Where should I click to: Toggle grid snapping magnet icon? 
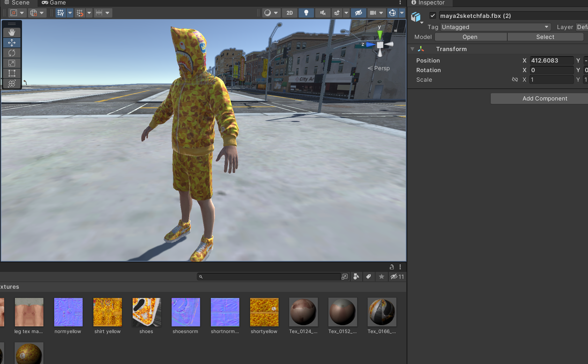coord(80,13)
